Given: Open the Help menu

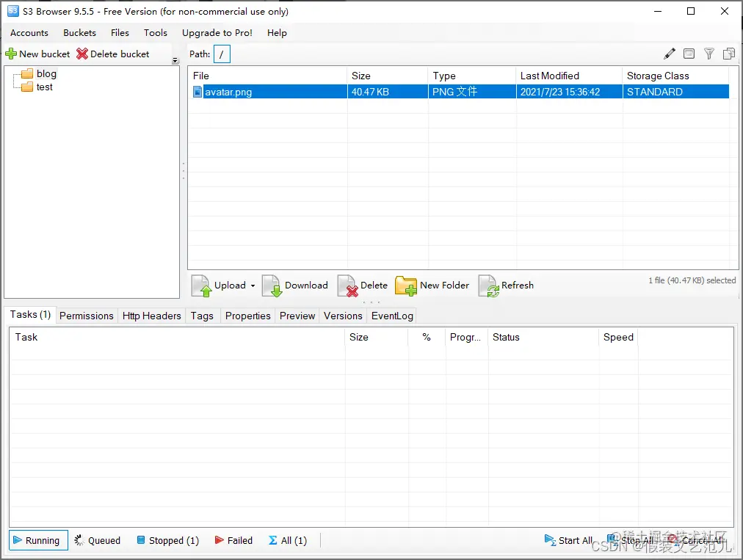Looking at the screenshot, I should pyautogui.click(x=277, y=33).
